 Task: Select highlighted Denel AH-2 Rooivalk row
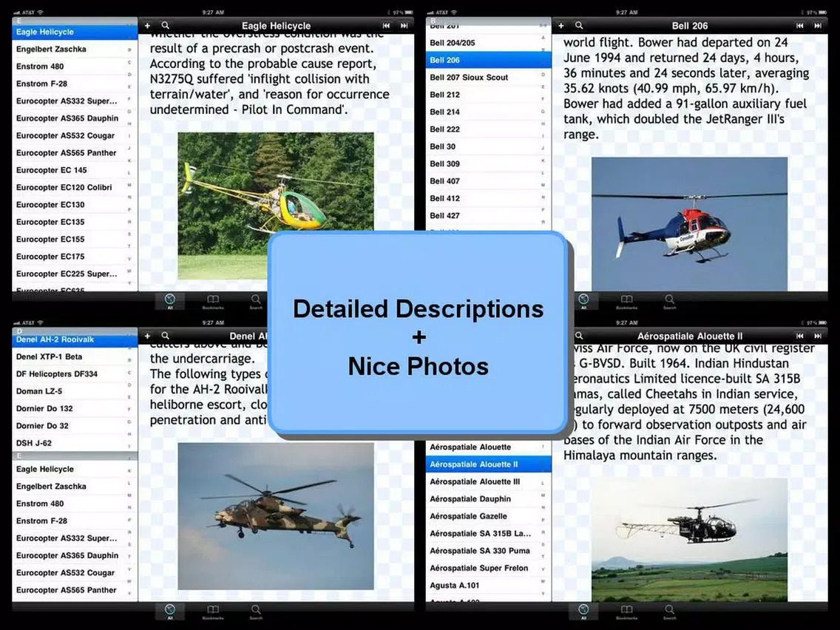tap(75, 339)
